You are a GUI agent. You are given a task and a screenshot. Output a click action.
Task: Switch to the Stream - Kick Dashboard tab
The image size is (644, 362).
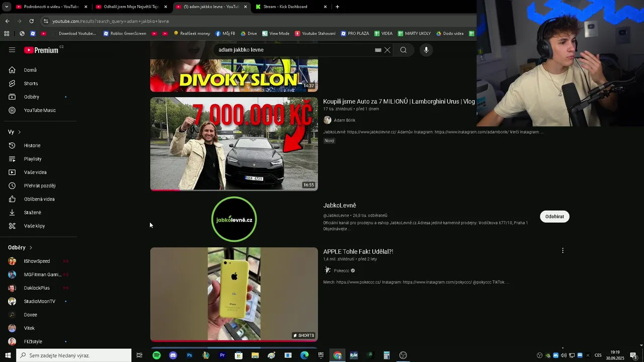[291, 7]
